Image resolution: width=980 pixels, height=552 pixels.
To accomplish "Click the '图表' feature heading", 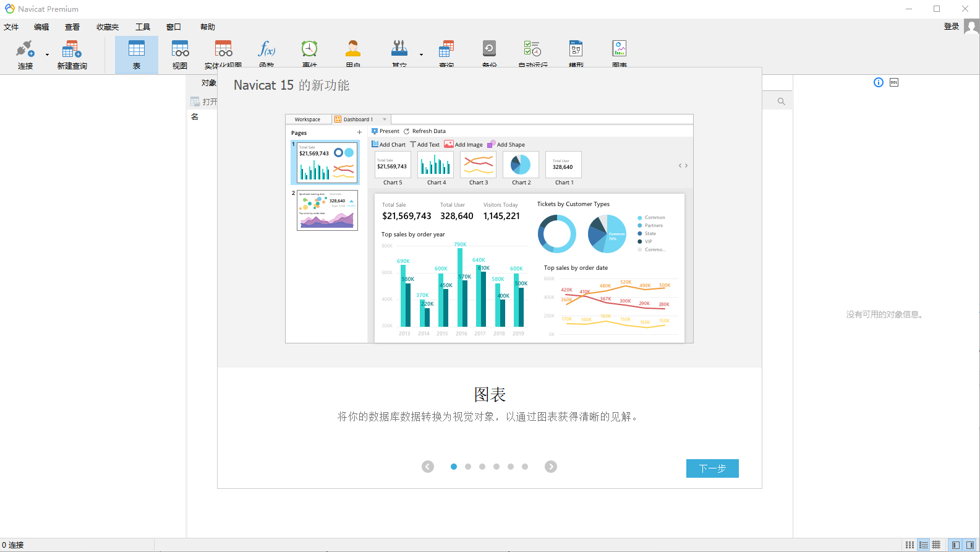I will tap(490, 395).
